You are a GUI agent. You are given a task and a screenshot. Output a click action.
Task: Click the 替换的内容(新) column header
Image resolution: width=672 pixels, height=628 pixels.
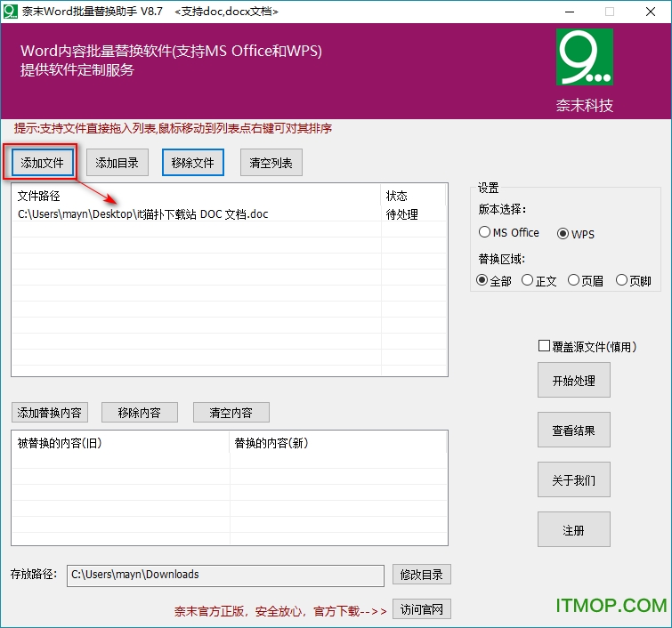click(338, 443)
